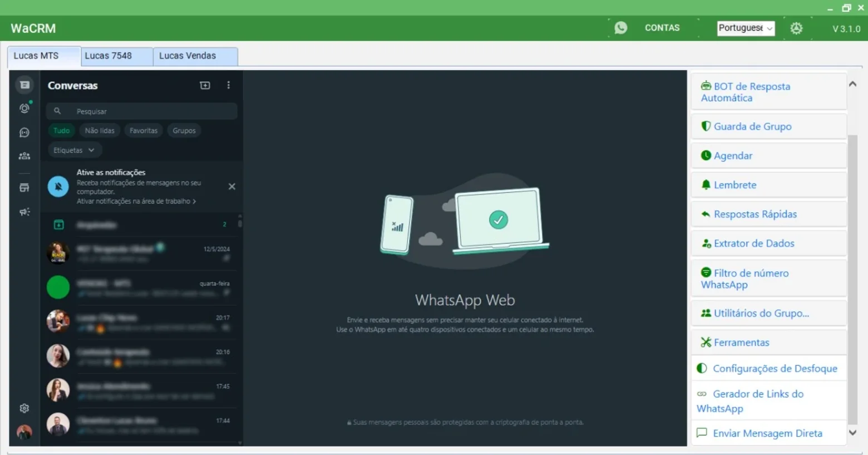Open the Lembrete reminder feature
Viewport: 868px width, 455px height.
[x=769, y=185]
